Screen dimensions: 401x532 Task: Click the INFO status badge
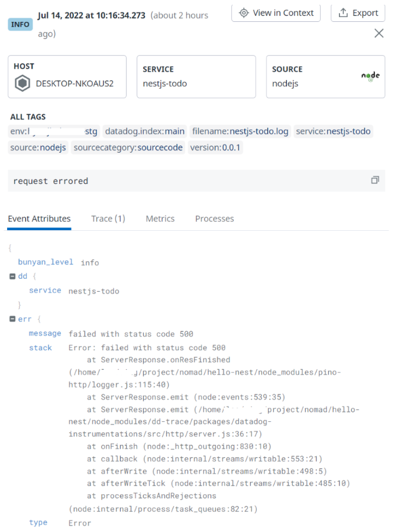(20, 24)
